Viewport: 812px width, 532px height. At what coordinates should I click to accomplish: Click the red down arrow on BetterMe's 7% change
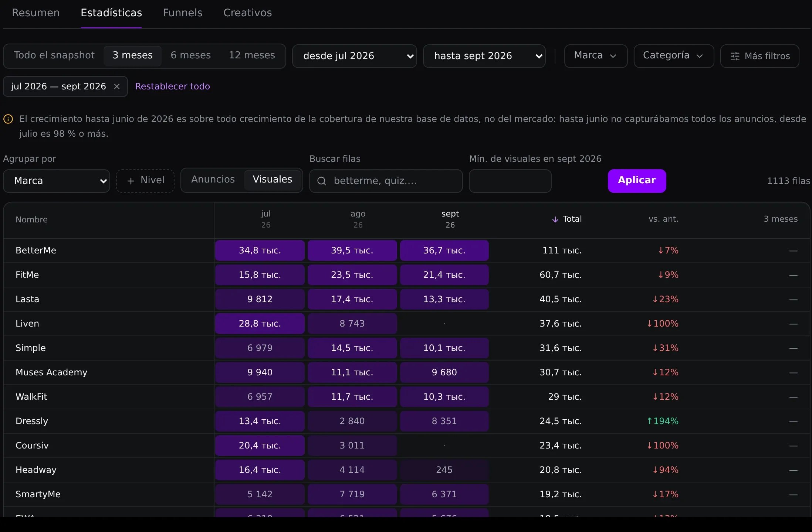pos(661,250)
